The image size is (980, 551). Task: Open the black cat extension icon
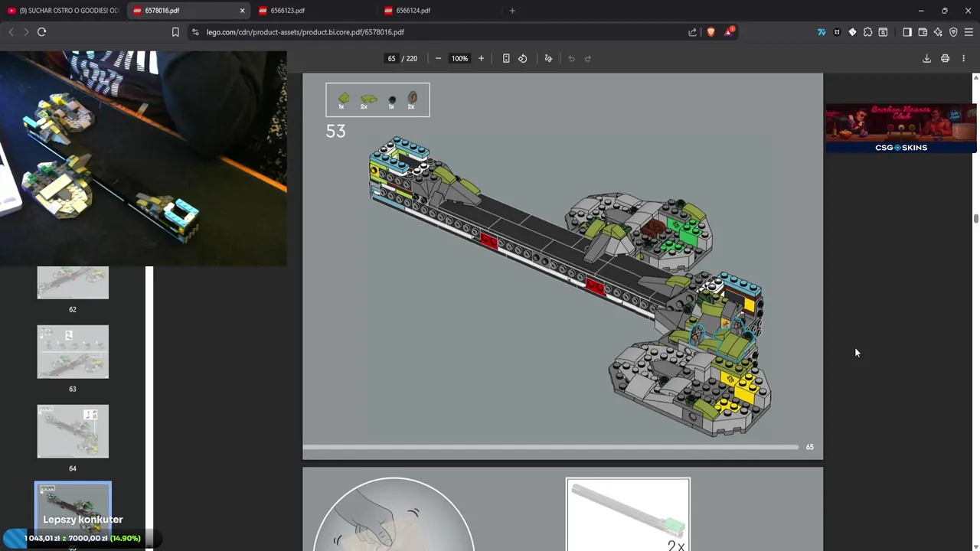(x=837, y=32)
